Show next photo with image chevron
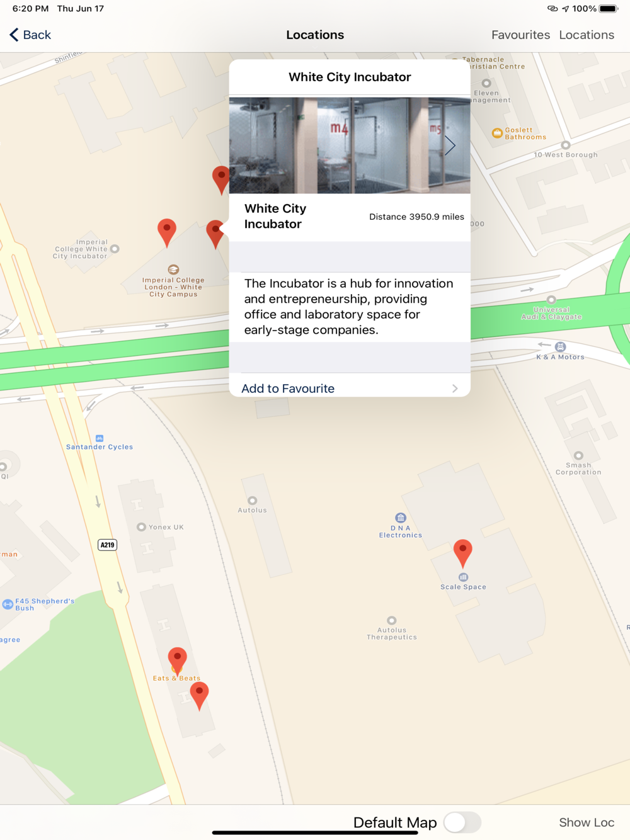 click(x=450, y=145)
